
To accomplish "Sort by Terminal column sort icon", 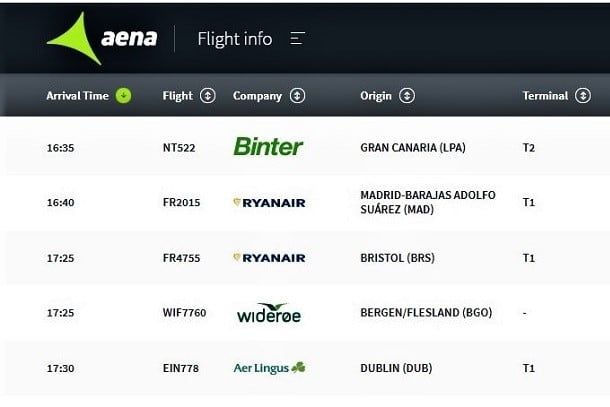I will coord(583,96).
